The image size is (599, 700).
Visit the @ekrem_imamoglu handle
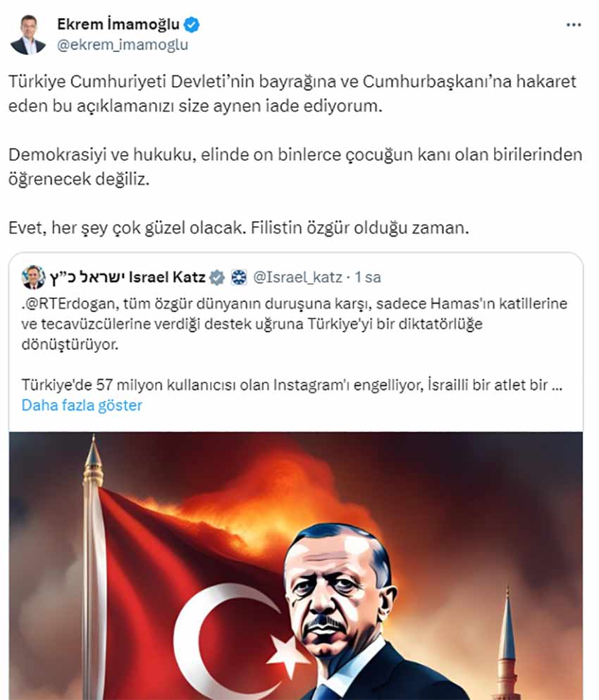coord(123,44)
